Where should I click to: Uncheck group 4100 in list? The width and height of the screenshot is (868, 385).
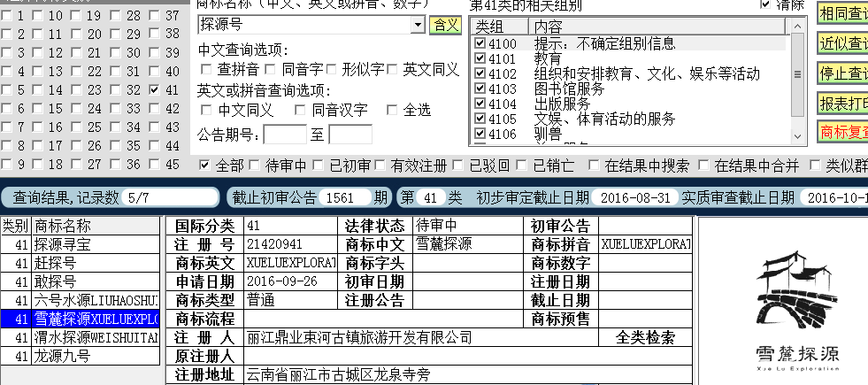(480, 43)
